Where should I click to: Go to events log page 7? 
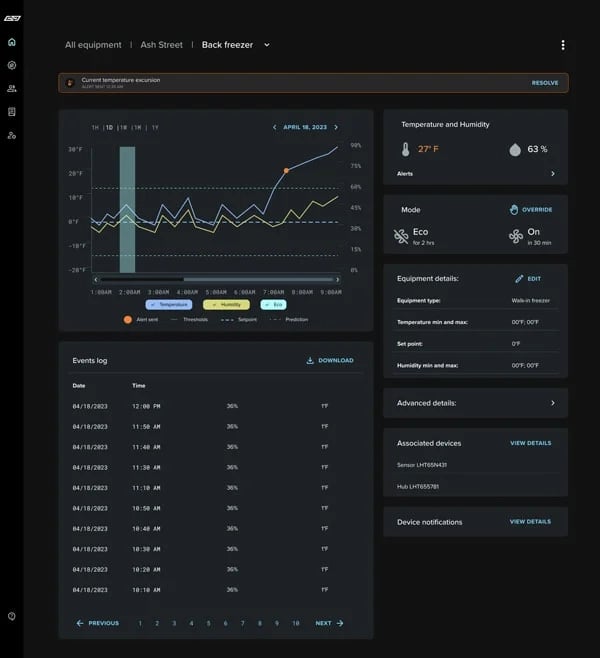[x=243, y=623]
